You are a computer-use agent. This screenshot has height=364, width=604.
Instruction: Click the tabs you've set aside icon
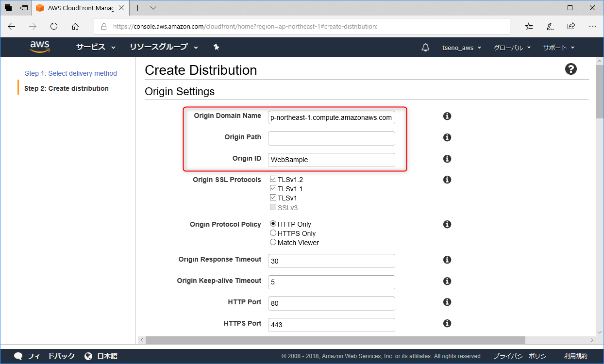click(8, 8)
